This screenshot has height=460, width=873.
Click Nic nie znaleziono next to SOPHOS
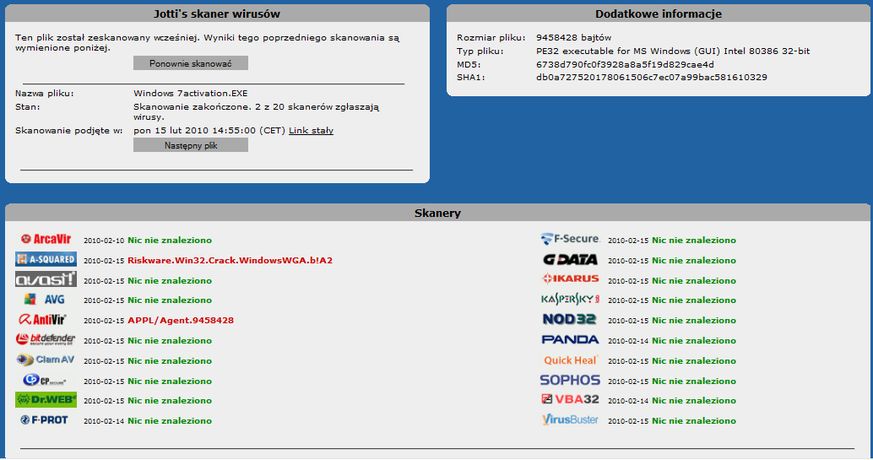coord(694,381)
